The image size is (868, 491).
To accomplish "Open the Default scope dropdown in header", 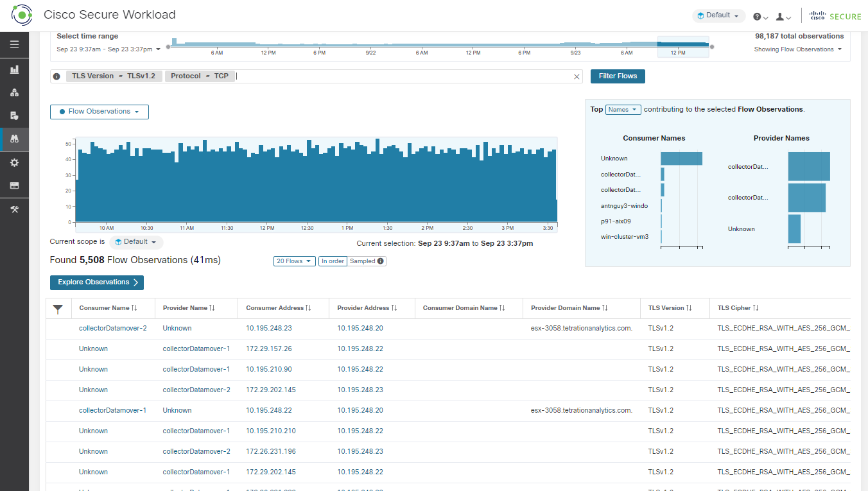I will [718, 15].
